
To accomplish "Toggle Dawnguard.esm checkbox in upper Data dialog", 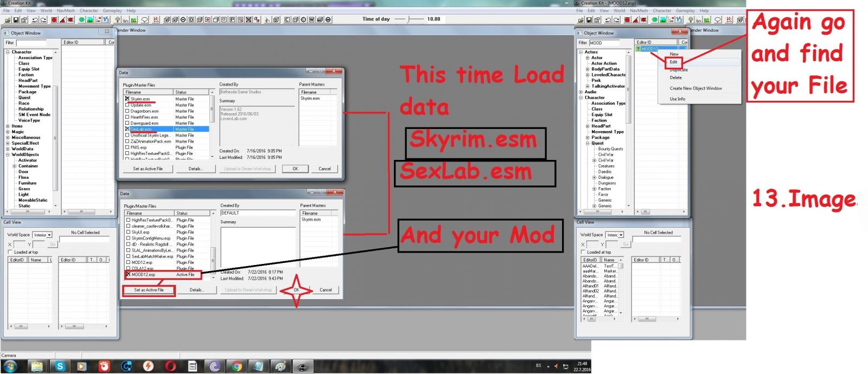I will (x=127, y=123).
